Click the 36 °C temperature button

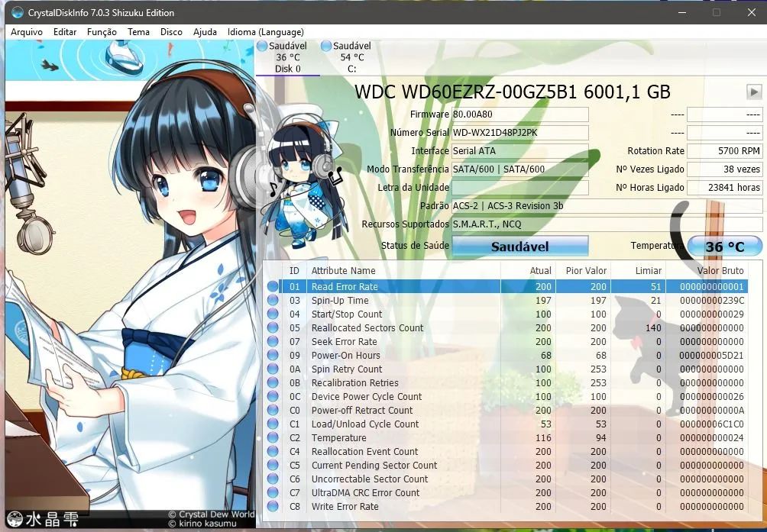pyautogui.click(x=724, y=247)
